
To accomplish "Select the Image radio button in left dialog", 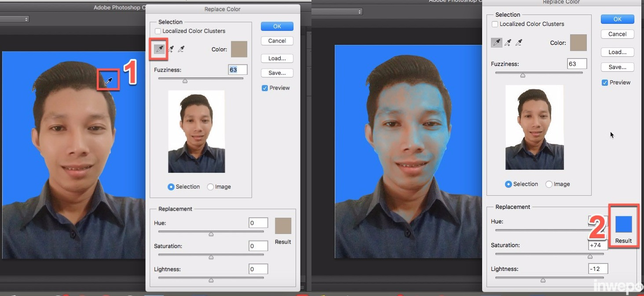I will (210, 187).
